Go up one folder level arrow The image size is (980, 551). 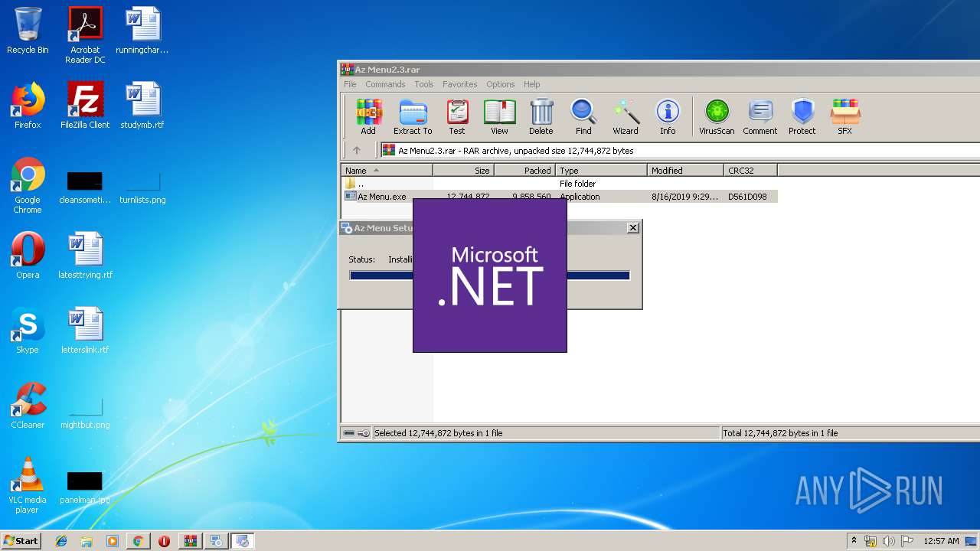tap(357, 150)
